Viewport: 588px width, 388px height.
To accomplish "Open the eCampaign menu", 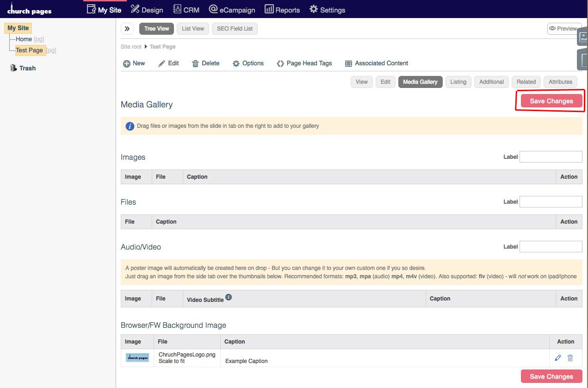I will click(232, 10).
